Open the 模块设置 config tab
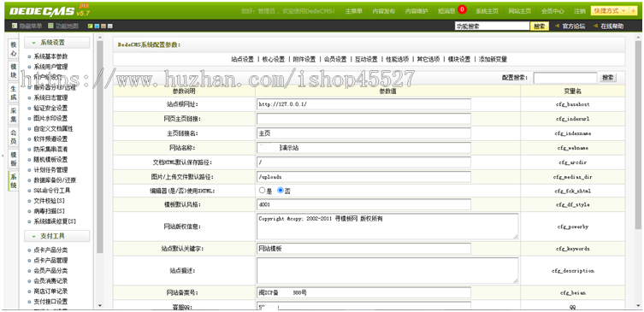This screenshot has height=312, width=644. click(459, 60)
